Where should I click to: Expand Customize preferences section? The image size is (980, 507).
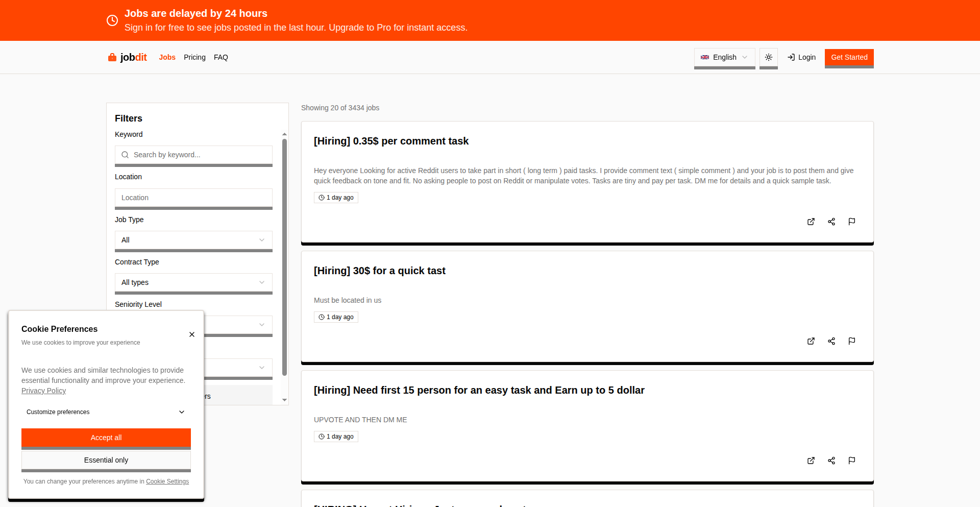(x=106, y=412)
